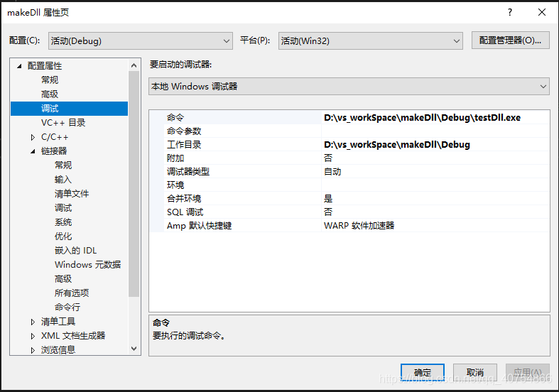Expand the C/C++ tree node
The height and width of the screenshot is (392, 559).
[33, 137]
